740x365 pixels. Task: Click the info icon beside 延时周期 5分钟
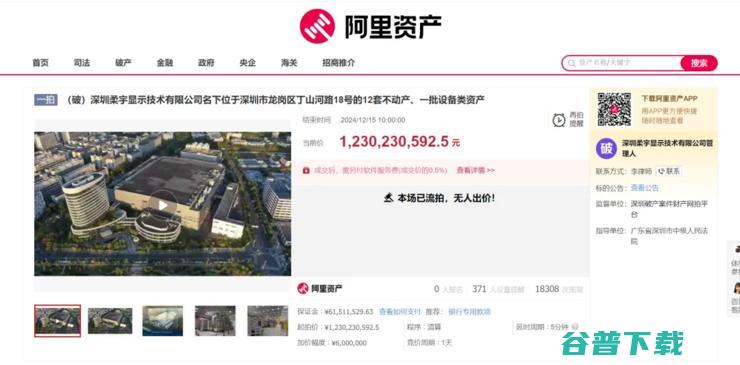tap(575, 327)
